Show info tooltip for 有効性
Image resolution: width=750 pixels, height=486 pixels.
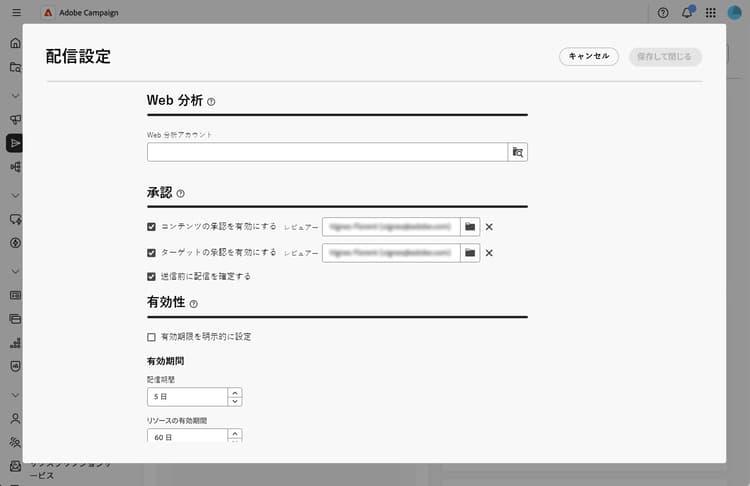pos(193,304)
